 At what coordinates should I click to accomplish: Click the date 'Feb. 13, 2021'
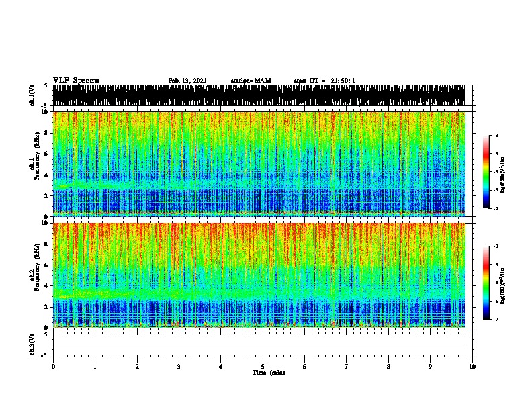click(187, 81)
